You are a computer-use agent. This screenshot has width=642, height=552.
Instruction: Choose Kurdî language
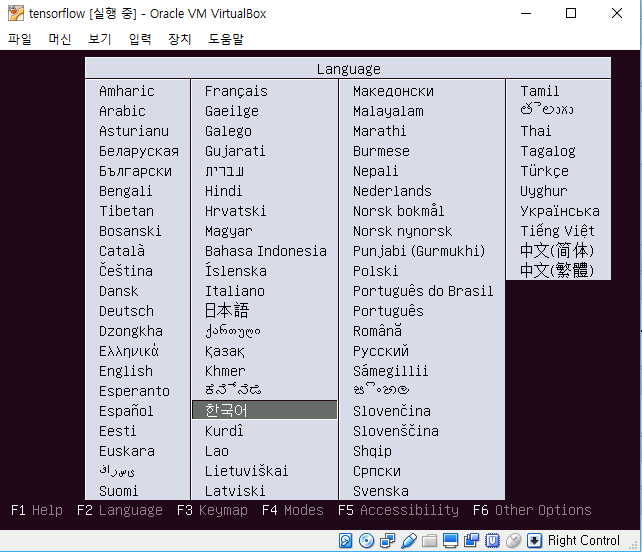224,431
